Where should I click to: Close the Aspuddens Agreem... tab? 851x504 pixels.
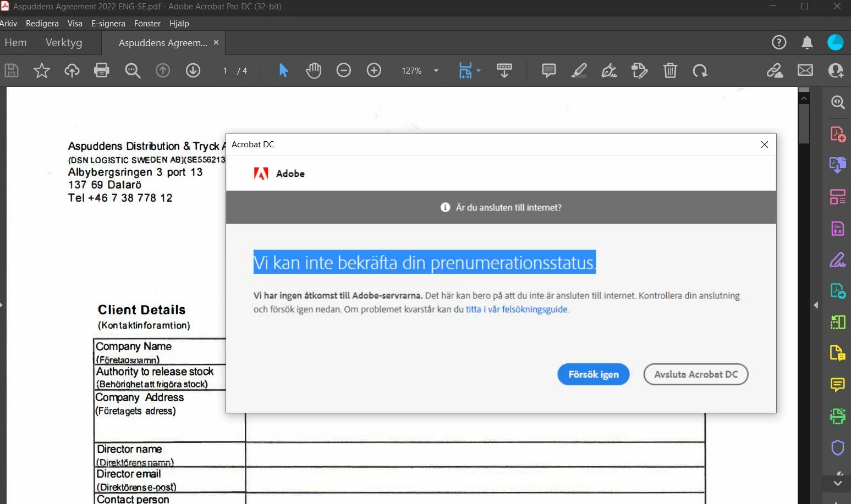(x=216, y=42)
